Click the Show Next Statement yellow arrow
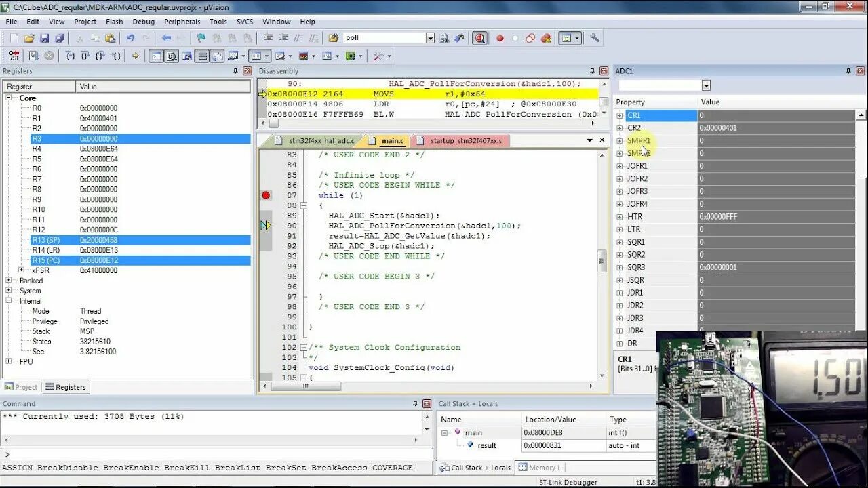The image size is (868, 488). [135, 56]
